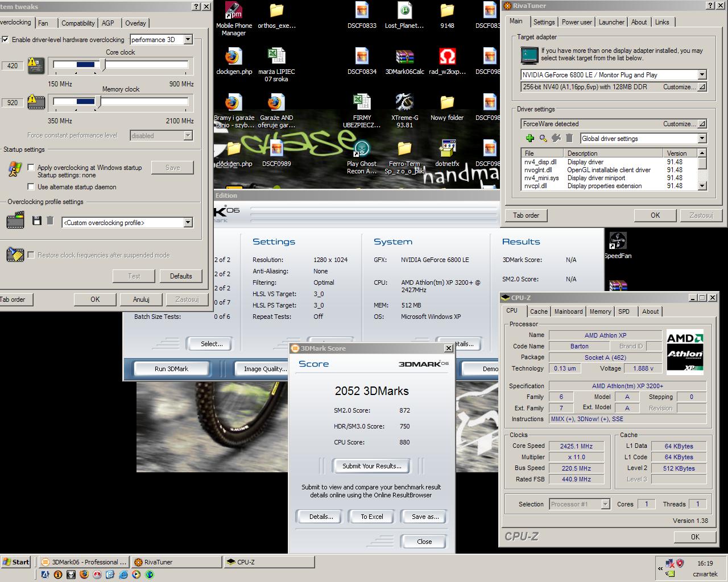Switch to the CPU-Z taskbar button
Viewport: 728px width, 582px height.
click(x=268, y=562)
